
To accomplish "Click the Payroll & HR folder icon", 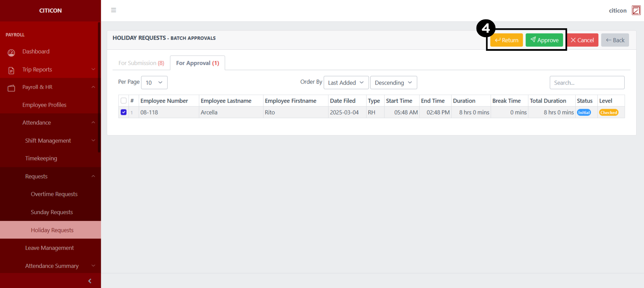I will point(11,88).
